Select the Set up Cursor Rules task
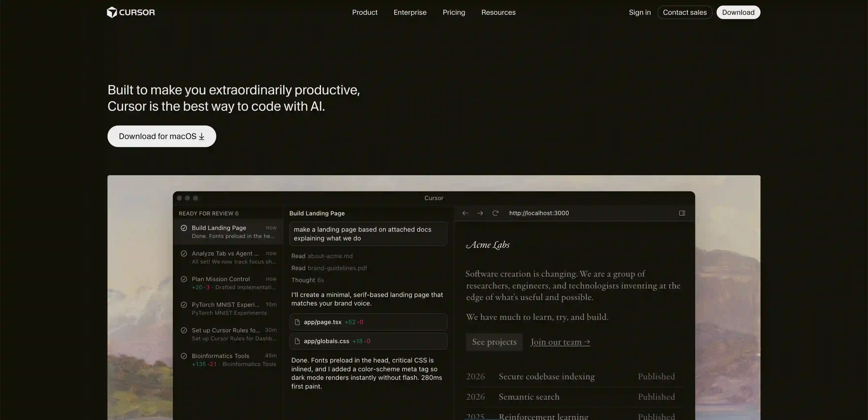The width and height of the screenshot is (868, 420). coord(228,334)
